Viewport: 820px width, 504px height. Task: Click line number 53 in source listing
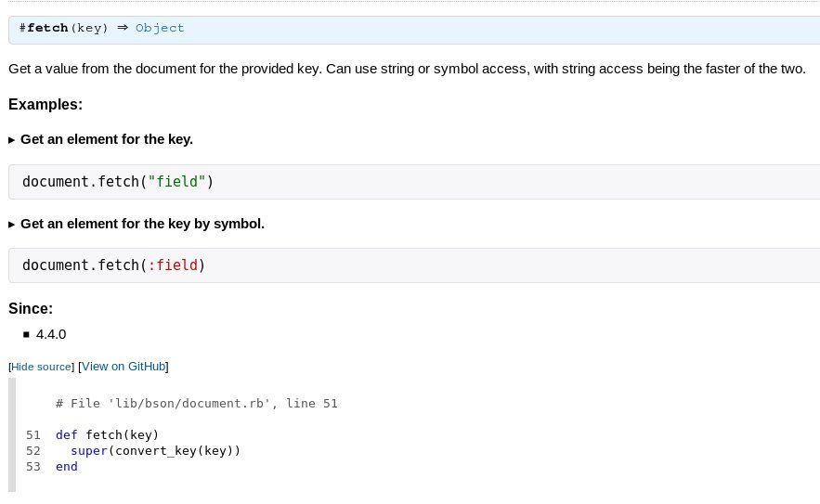(33, 466)
